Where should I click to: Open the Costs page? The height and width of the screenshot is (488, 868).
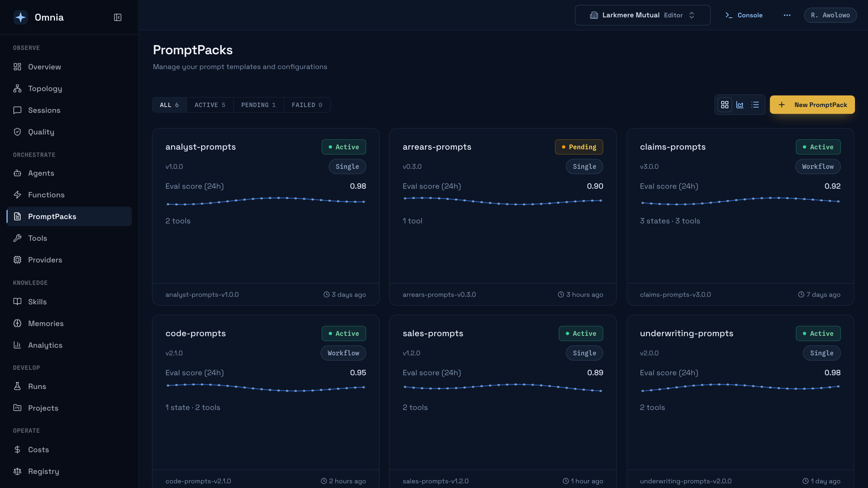(69, 450)
